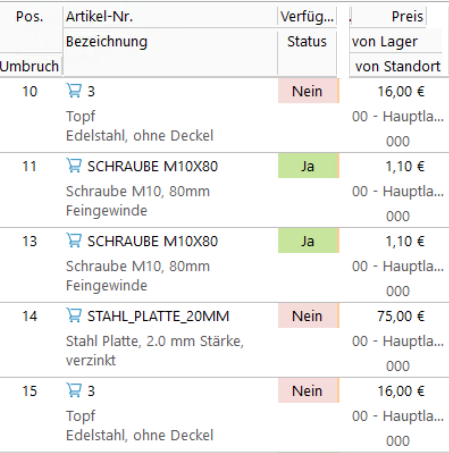This screenshot has width=449, height=453.
Task: Select the Nein availability cell for STAHL_PLATTE_20MM
Action: (308, 316)
